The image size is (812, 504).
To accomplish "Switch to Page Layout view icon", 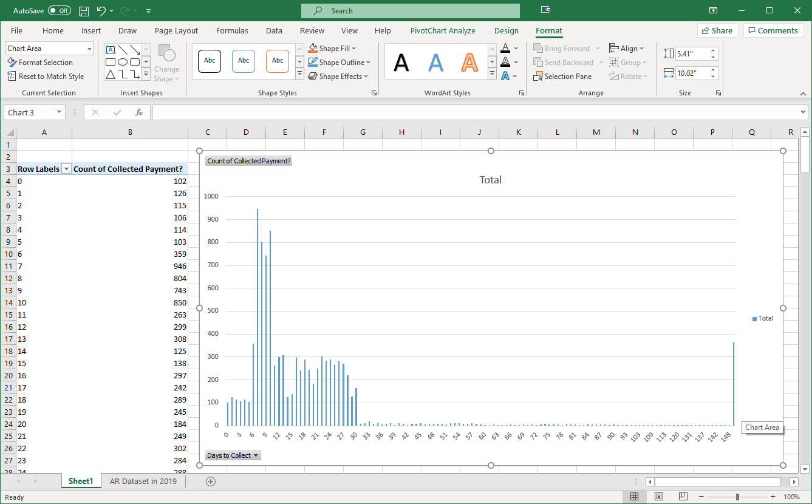I will point(659,497).
